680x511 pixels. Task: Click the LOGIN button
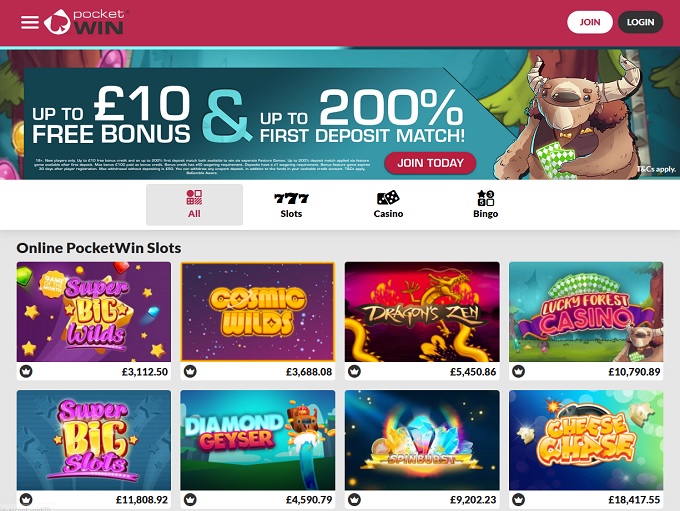pos(640,22)
